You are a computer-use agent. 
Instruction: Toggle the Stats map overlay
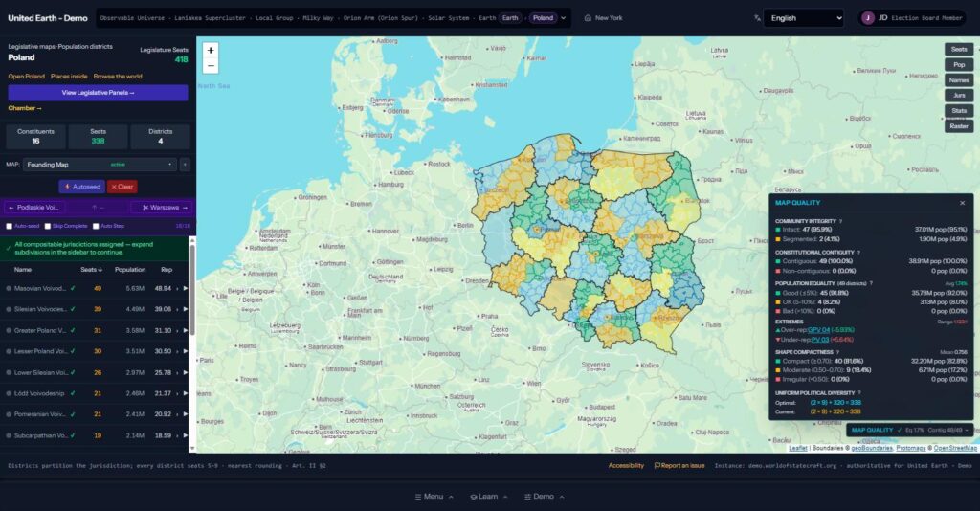click(959, 111)
